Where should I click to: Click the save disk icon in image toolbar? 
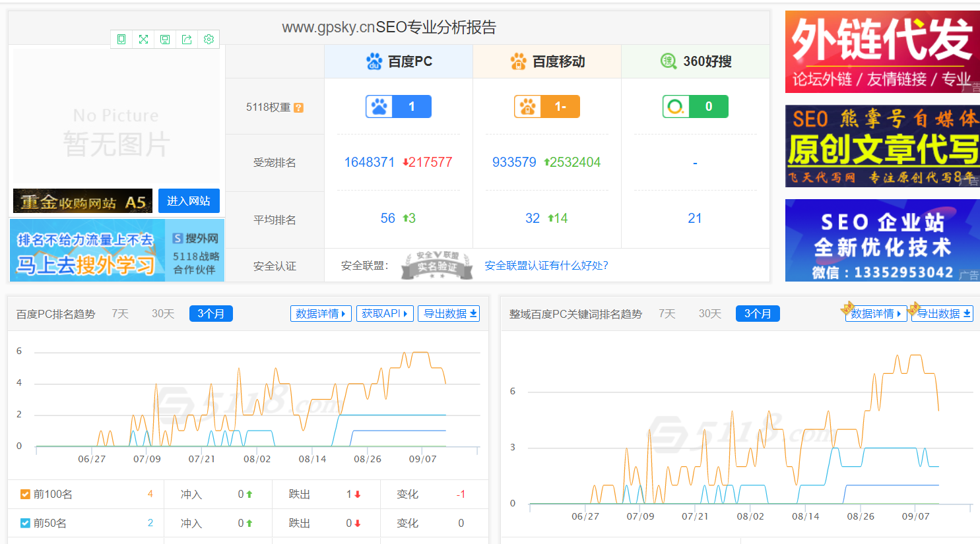click(x=165, y=40)
